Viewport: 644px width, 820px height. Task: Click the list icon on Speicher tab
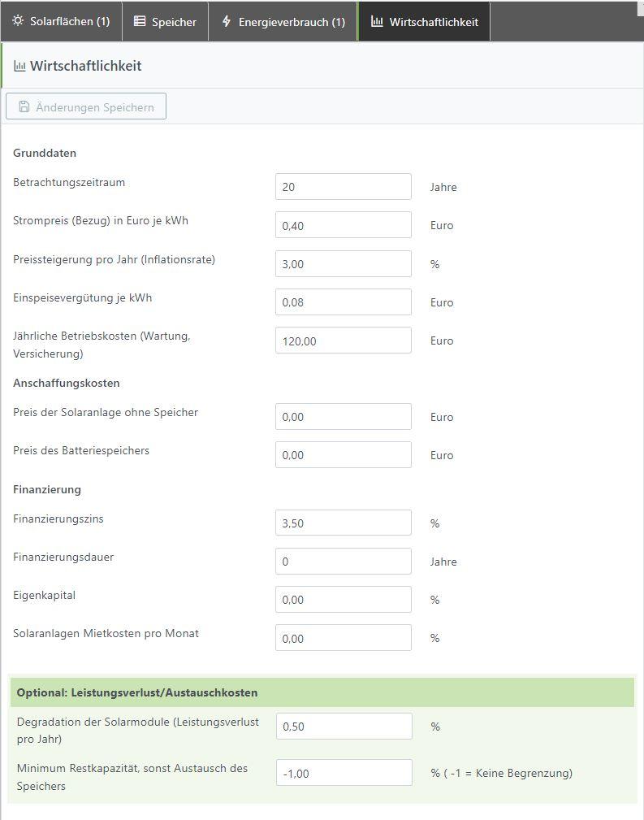click(141, 22)
